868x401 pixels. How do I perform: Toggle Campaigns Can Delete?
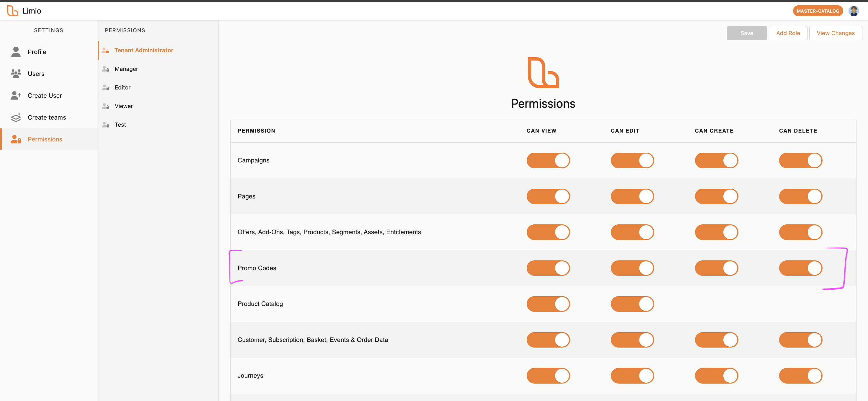click(x=801, y=160)
